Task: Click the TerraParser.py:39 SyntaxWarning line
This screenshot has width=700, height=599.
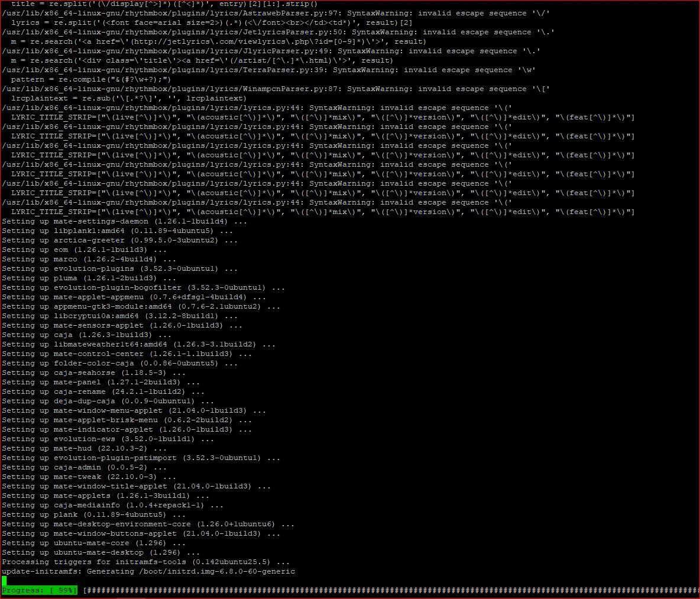Action: point(269,70)
